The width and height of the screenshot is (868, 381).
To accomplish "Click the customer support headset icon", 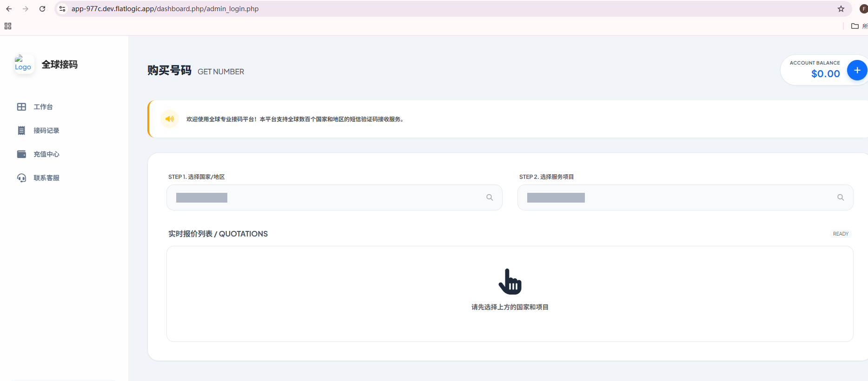I will 21,178.
